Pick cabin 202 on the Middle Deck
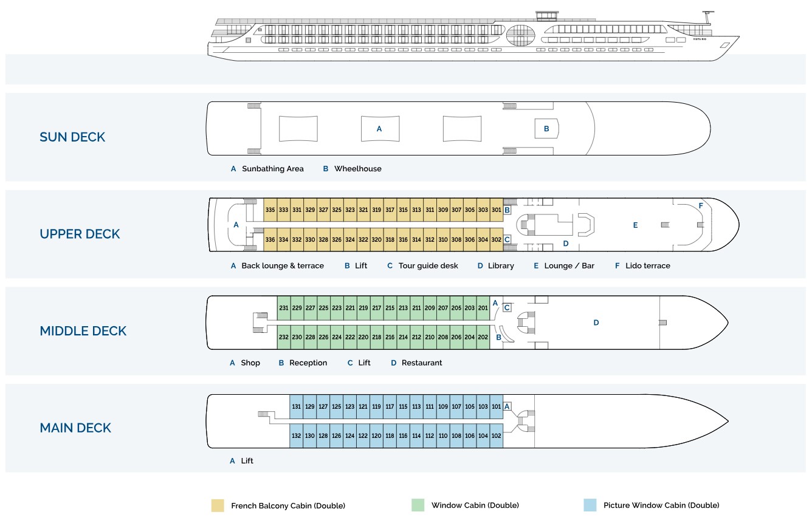Image resolution: width=812 pixels, height=526 pixels. tap(483, 337)
